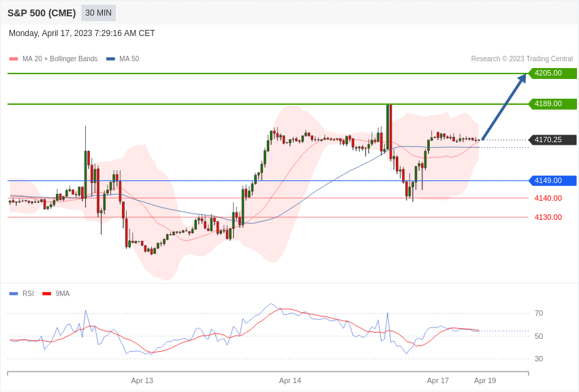Click the 'Research © 2023 Trading Central' credit
This screenshot has width=579, height=392.
[522, 59]
